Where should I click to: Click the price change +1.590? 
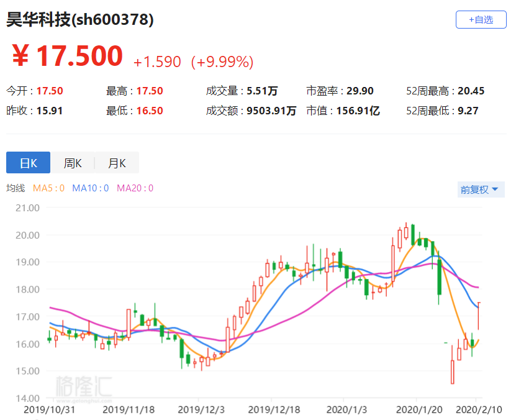click(157, 62)
